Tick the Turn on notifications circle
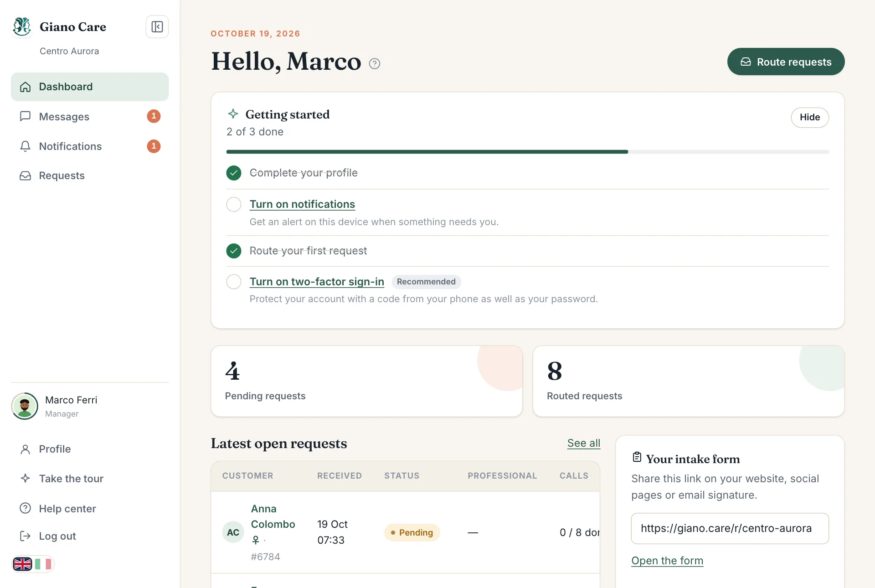Screen dimensions: 875x588 point(234,204)
